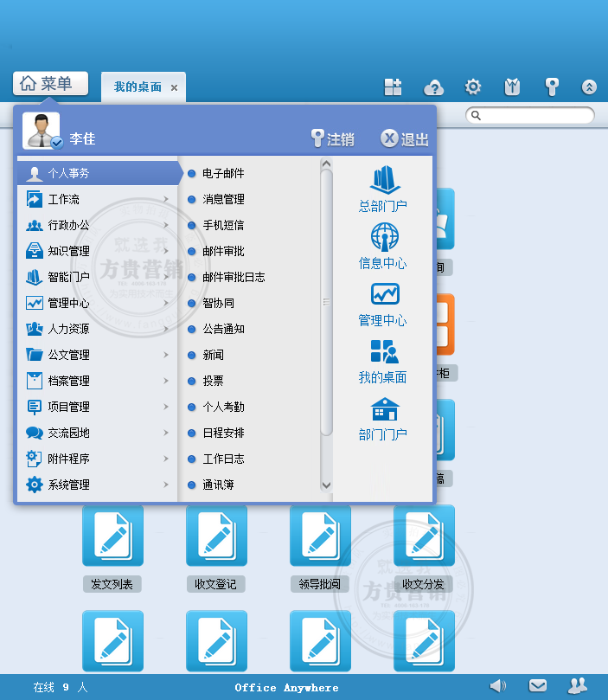Open the 发文列表 desktop icon
This screenshot has height=700, width=608.
point(112,536)
